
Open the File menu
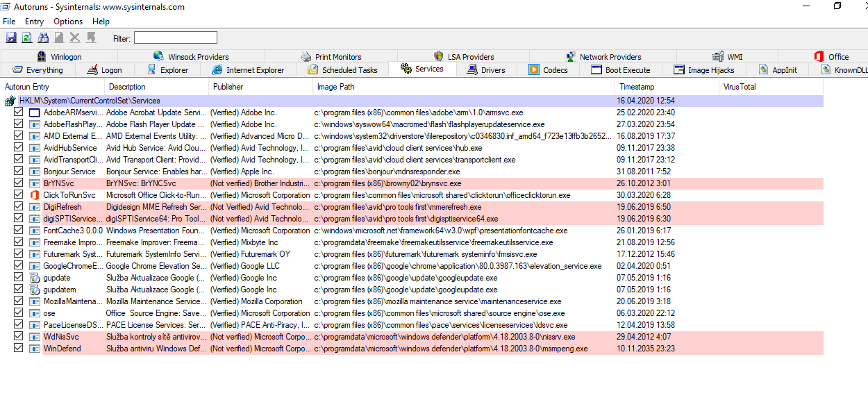click(x=9, y=22)
